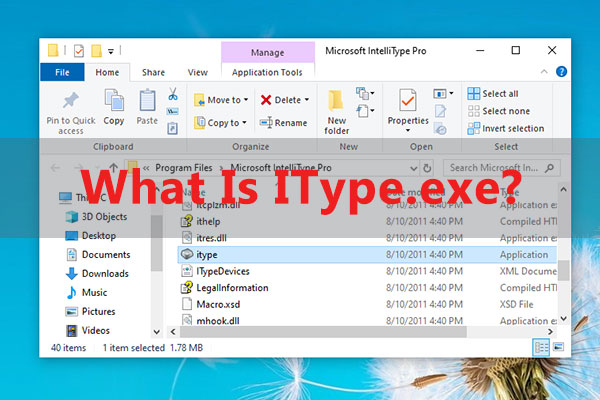Select Downloads in navigation pane

(x=97, y=273)
